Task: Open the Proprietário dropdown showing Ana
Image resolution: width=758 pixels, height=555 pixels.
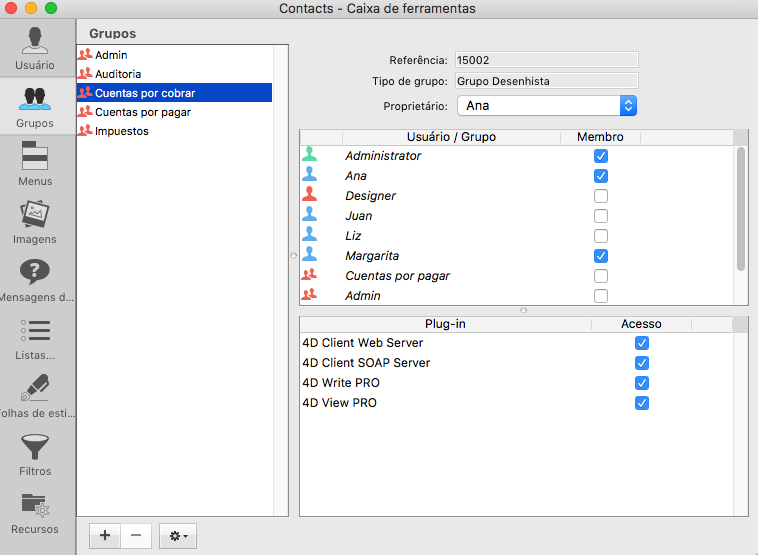Action: (x=547, y=106)
